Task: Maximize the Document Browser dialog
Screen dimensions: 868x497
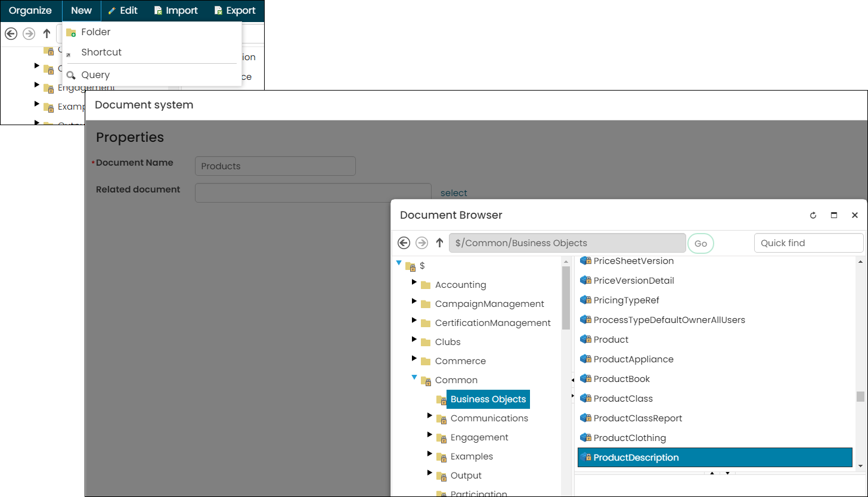Action: [x=834, y=215]
